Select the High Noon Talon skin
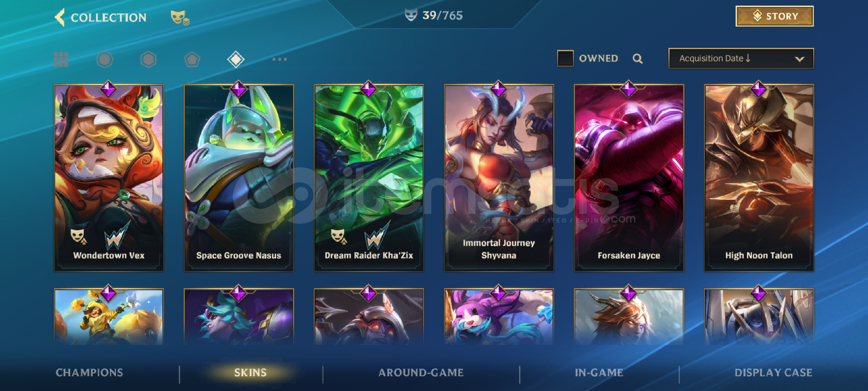 point(759,177)
